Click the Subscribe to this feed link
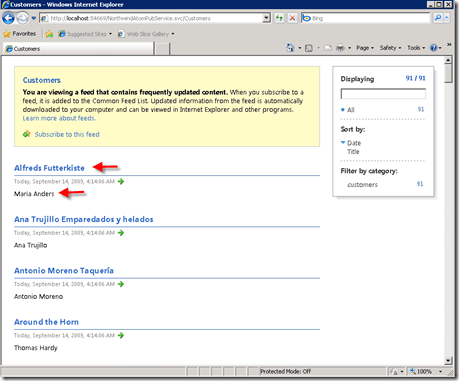The height and width of the screenshot is (381, 459). coord(67,134)
